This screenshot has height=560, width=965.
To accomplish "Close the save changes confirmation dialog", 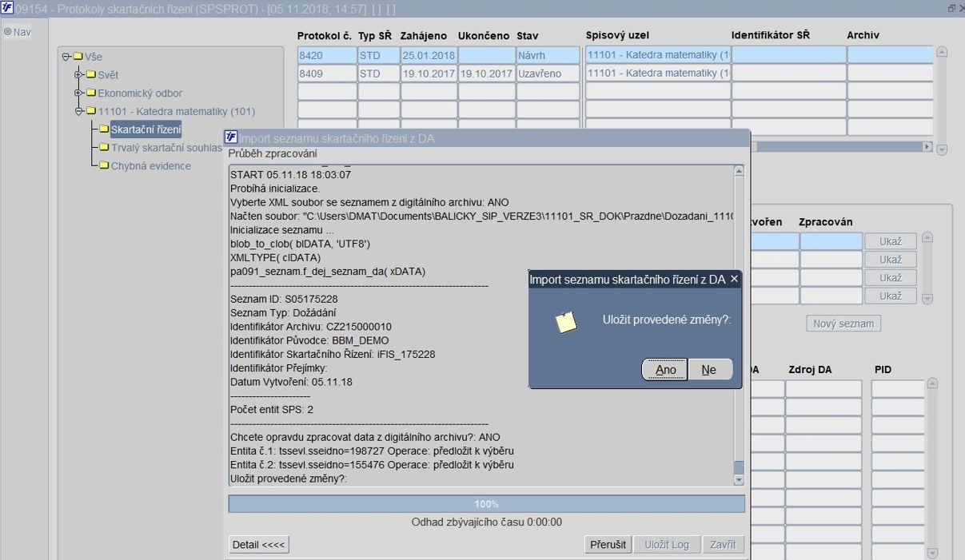I will [734, 279].
